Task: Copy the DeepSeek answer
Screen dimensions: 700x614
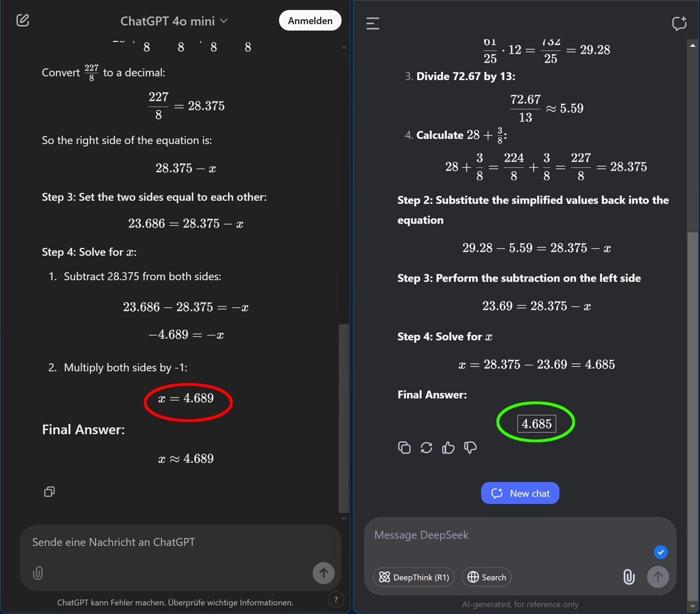Action: [x=404, y=448]
